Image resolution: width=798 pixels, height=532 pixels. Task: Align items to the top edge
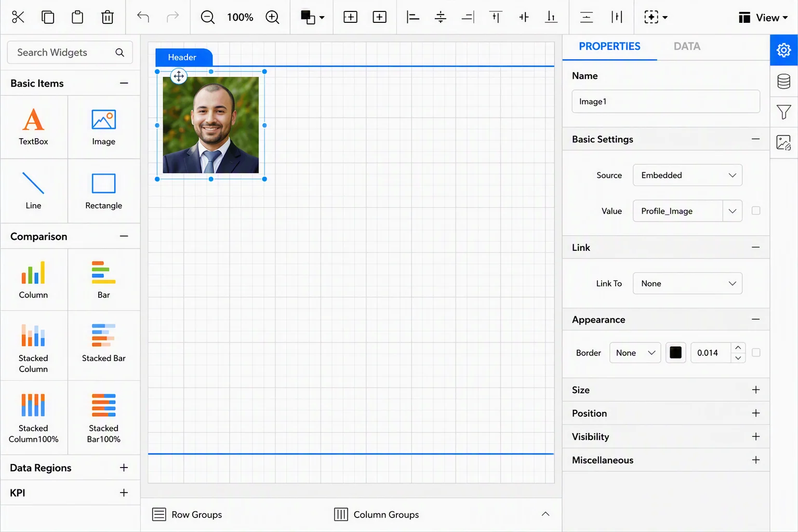[496, 17]
